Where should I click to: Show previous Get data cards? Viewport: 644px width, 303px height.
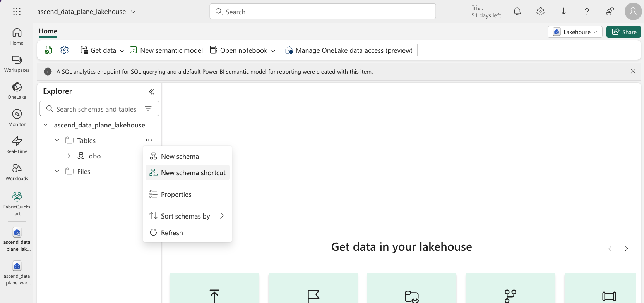[610, 249]
